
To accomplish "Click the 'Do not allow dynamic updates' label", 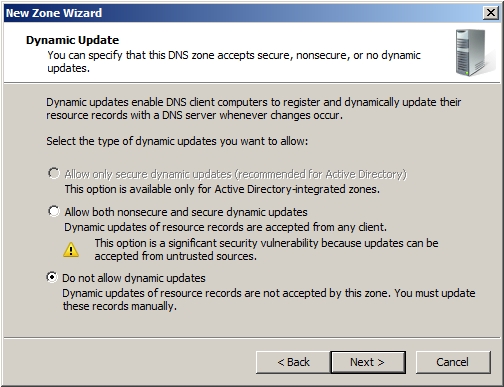I will click(134, 278).
